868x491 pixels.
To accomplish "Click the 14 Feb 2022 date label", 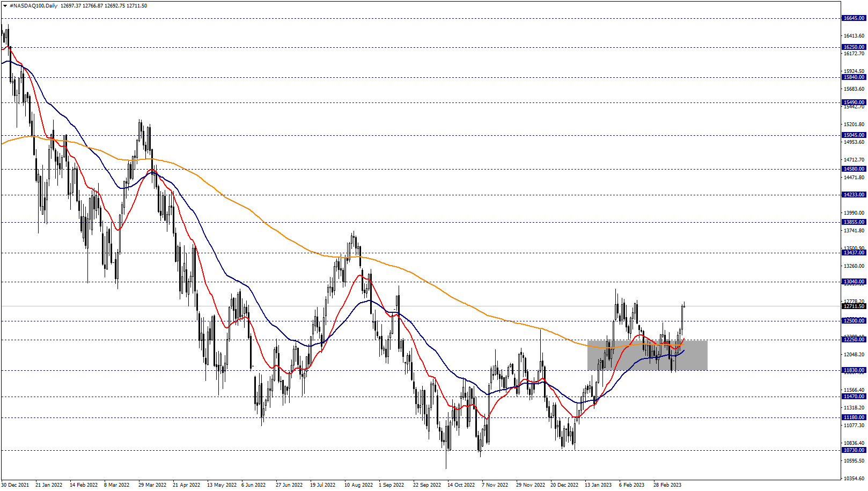I will click(x=84, y=485).
